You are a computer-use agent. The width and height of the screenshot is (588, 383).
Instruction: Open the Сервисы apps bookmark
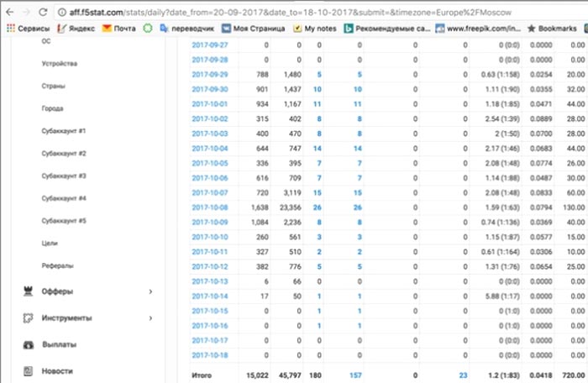click(x=28, y=29)
